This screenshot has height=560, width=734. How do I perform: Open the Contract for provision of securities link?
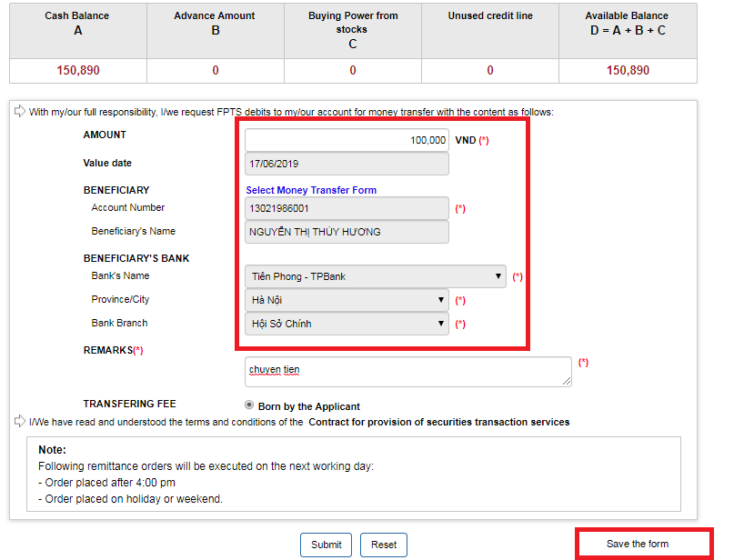pos(439,422)
